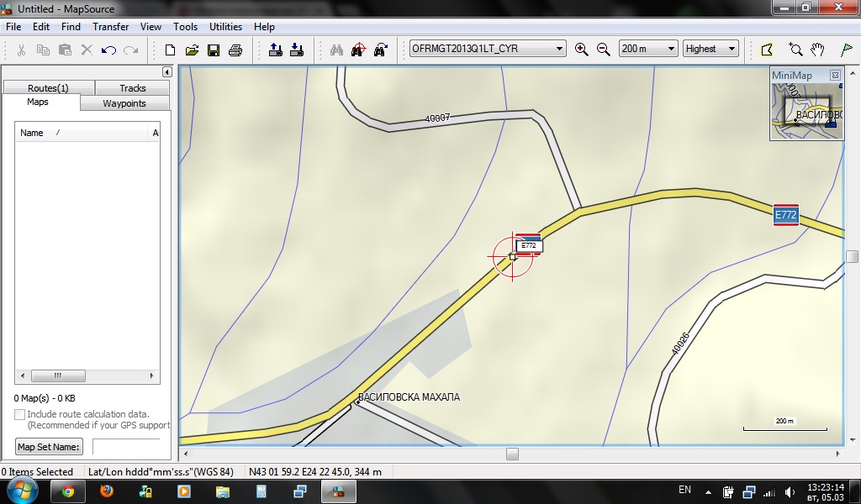The width and height of the screenshot is (861, 504).
Task: Open Windows Start button
Action: (x=22, y=491)
